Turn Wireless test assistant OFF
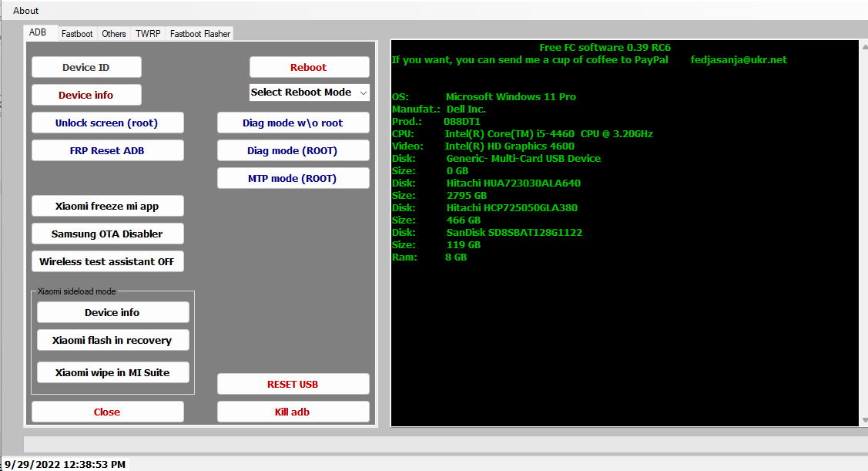This screenshot has height=471, width=868. [107, 261]
